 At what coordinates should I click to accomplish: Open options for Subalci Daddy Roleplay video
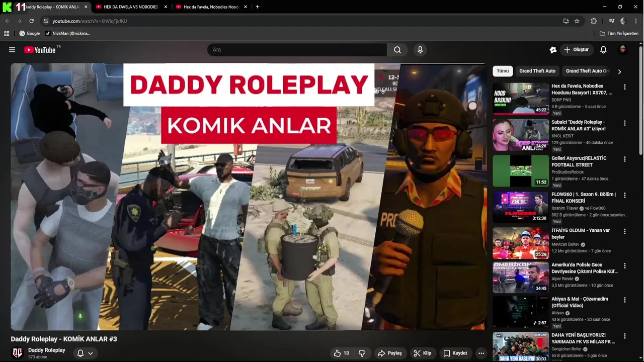point(625,123)
